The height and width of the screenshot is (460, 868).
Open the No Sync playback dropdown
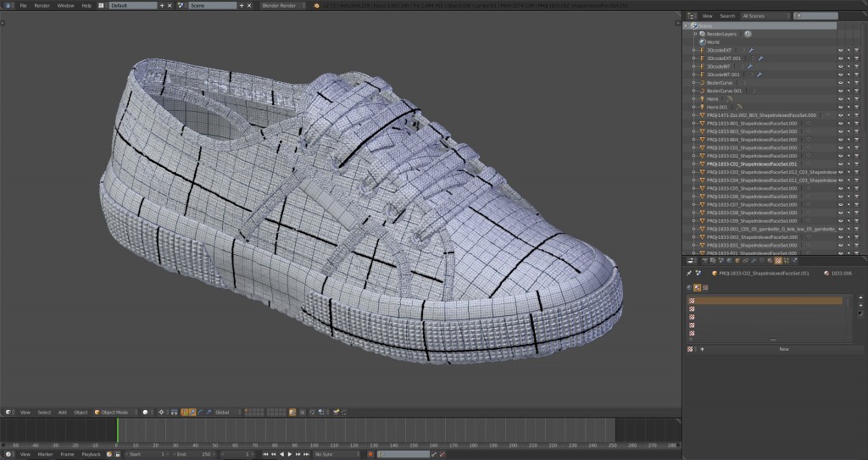click(337, 454)
